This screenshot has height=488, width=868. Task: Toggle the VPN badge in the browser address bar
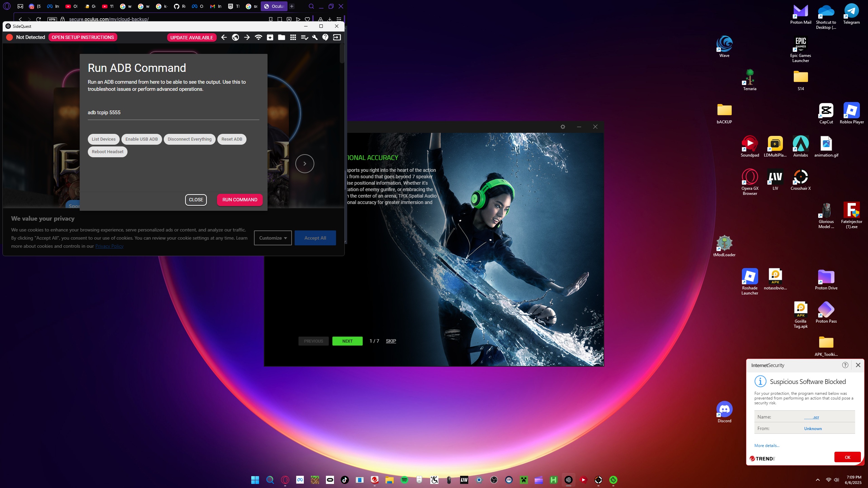52,19
